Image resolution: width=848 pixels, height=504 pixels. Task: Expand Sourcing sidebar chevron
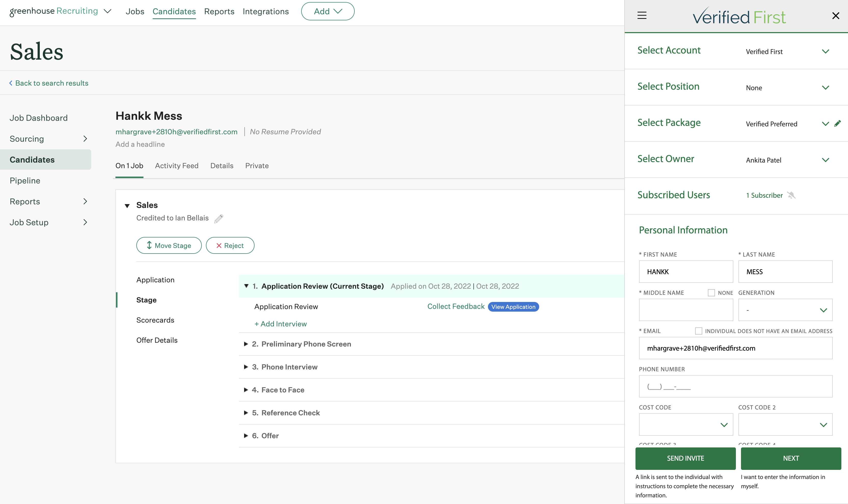(85, 139)
